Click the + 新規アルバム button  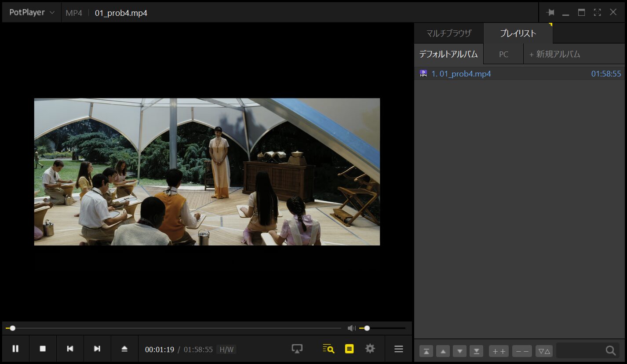[x=554, y=55]
